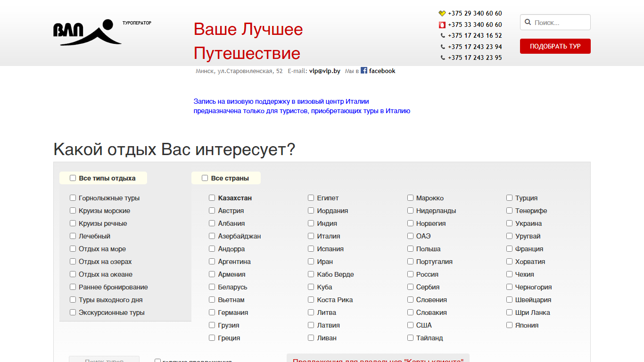Tick the Египет checkbox
The image size is (644, 362).
coord(311,198)
